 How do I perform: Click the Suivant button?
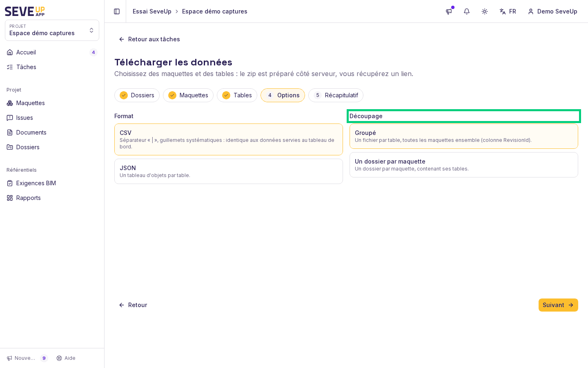tap(558, 305)
